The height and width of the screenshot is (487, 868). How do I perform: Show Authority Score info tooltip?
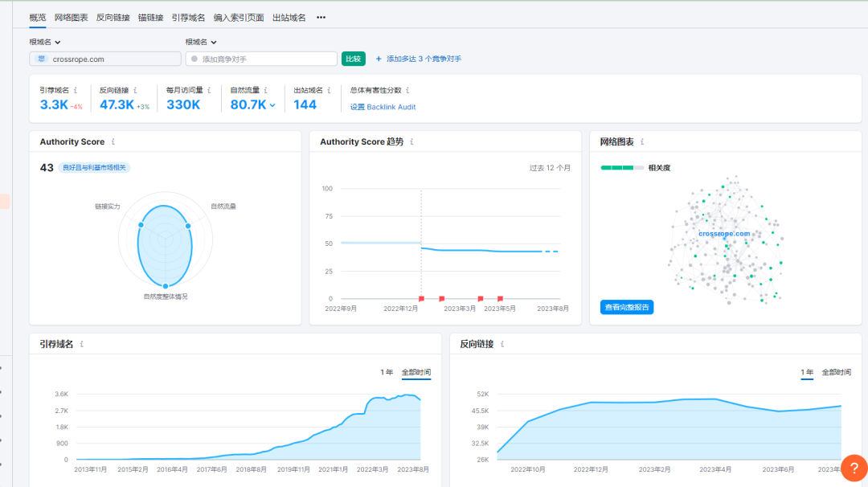pos(113,141)
